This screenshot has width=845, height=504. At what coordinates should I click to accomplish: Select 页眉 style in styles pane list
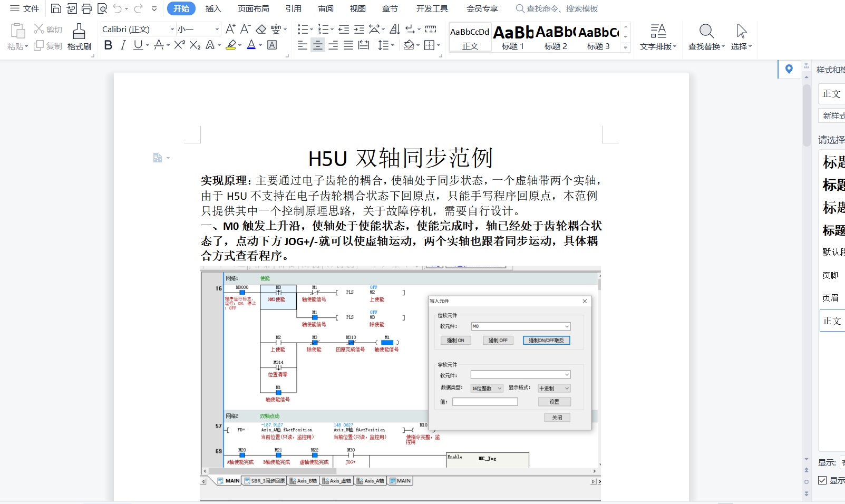point(830,298)
